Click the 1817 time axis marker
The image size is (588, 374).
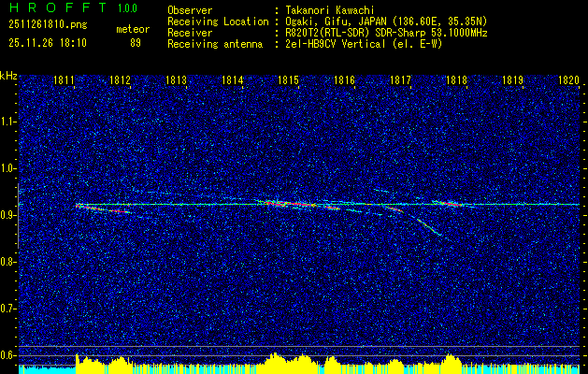[400, 79]
